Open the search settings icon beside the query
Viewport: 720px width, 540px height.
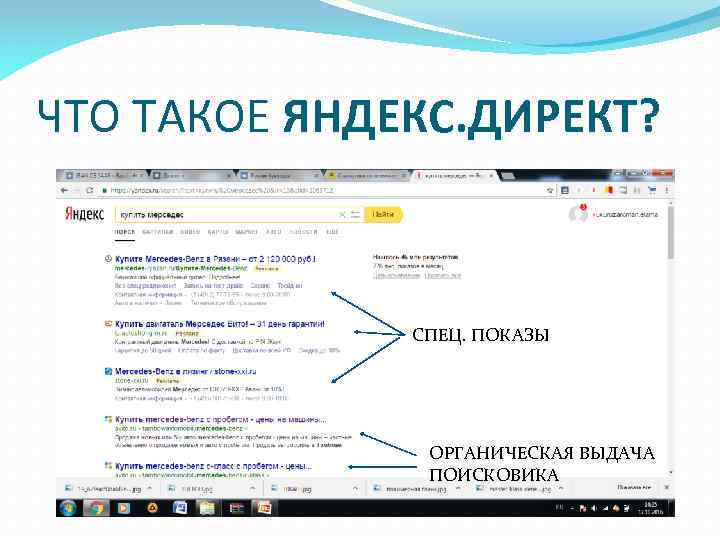coord(355,214)
